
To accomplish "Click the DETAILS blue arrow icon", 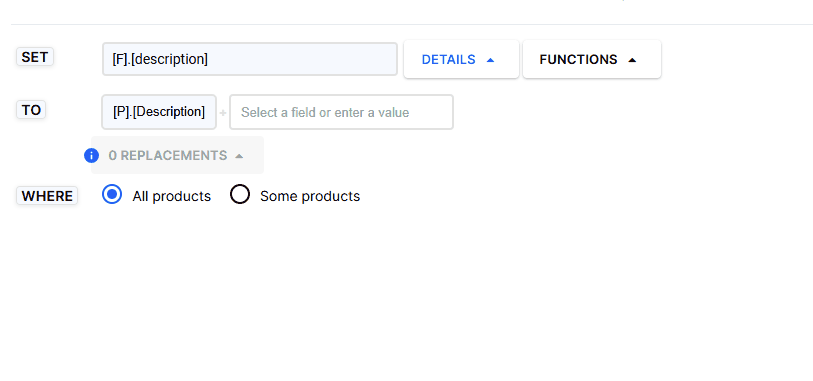I will click(x=490, y=60).
